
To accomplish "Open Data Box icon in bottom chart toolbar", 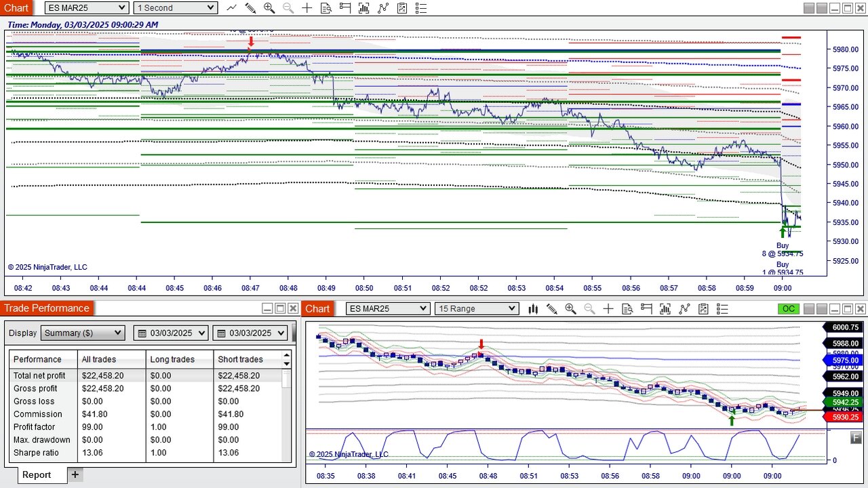I will [x=627, y=309].
